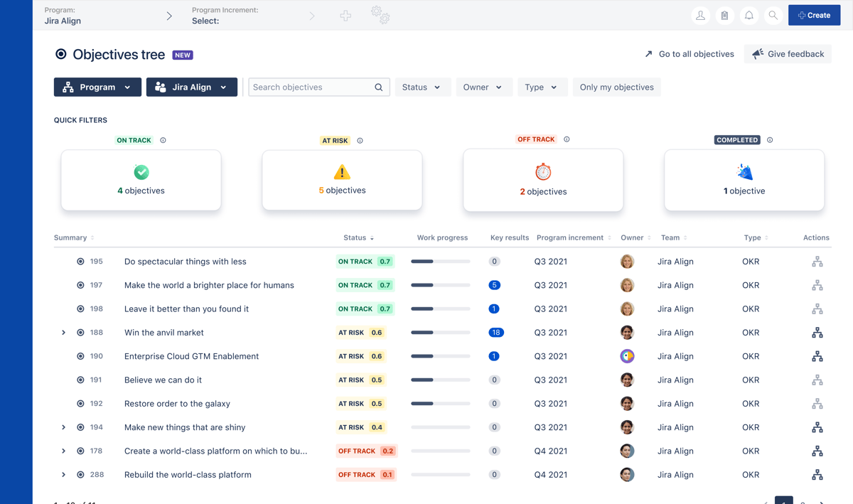Open the Status filter dropdown

click(x=422, y=87)
